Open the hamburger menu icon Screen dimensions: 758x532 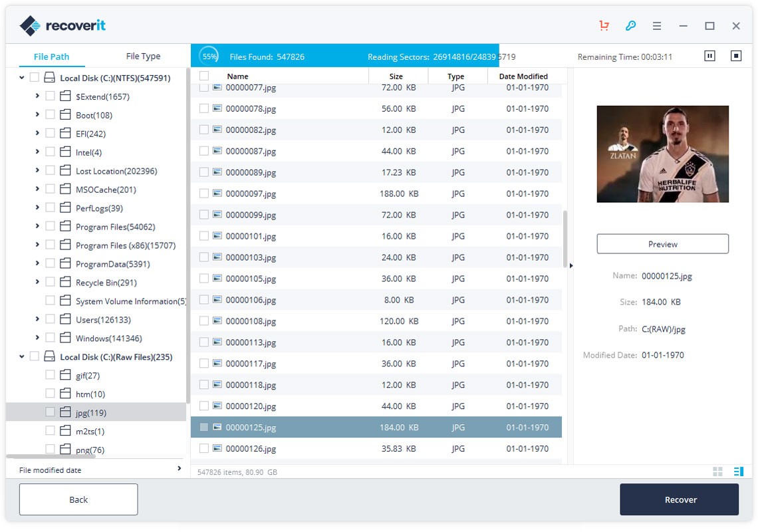click(657, 26)
